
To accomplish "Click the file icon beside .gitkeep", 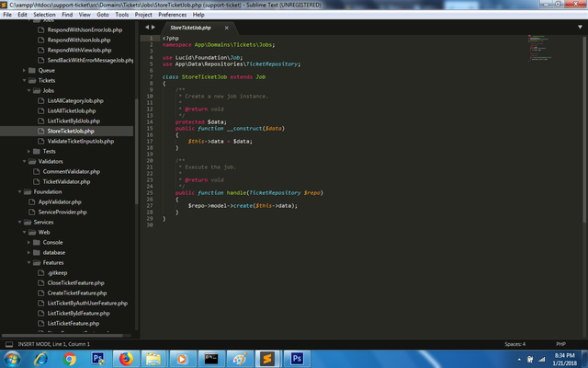I will coord(40,273).
